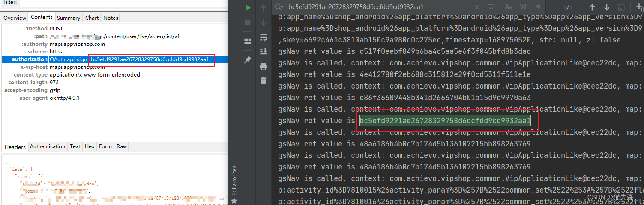The width and height of the screenshot is (644, 205).
Task: Select the content-type header row
Action: (114, 74)
